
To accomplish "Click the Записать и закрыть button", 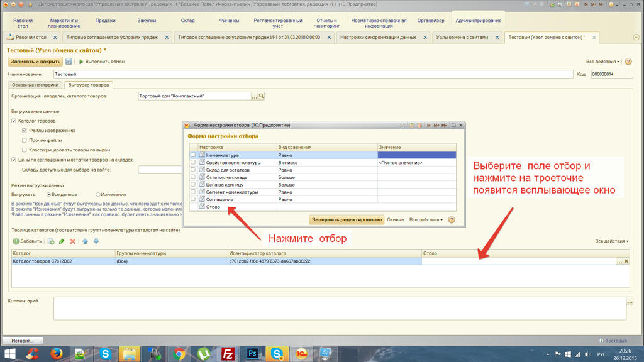I will 35,62.
